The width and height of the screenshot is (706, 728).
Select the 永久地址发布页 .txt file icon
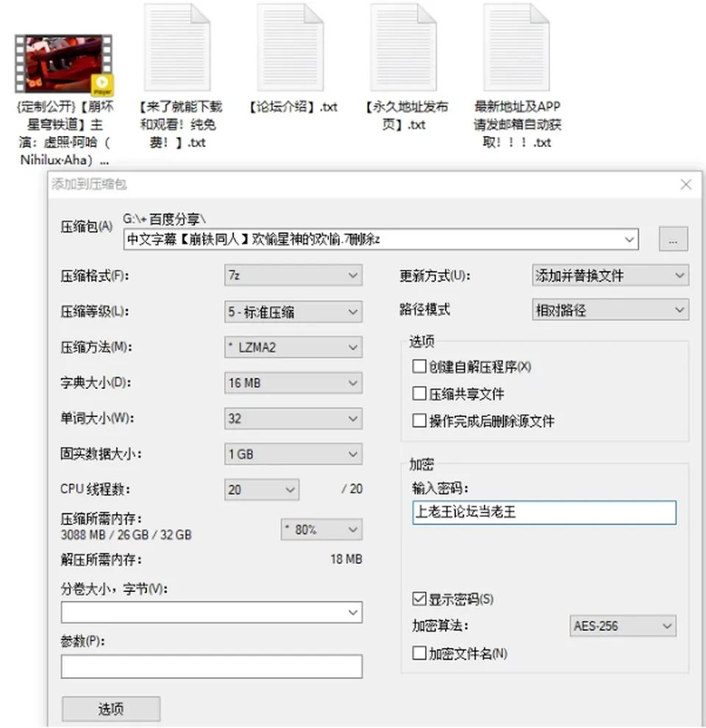click(403, 47)
